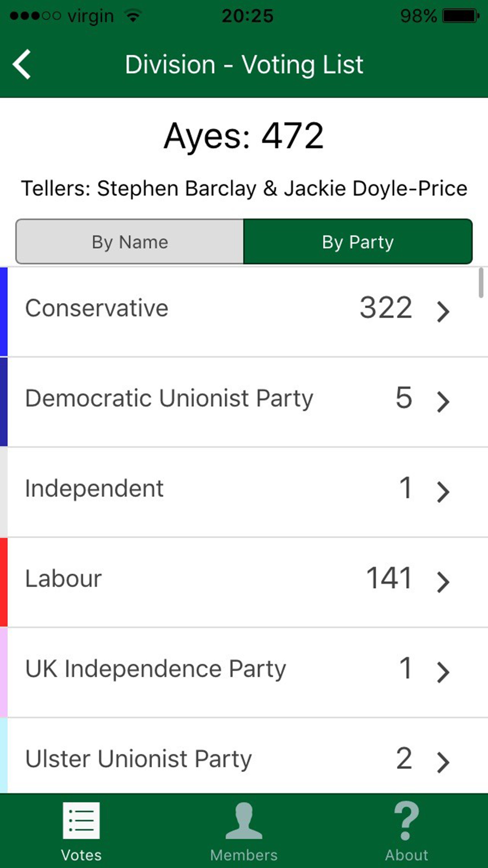This screenshot has height=868, width=488.
Task: Tap the Ayes: 472 heading
Action: (244, 136)
